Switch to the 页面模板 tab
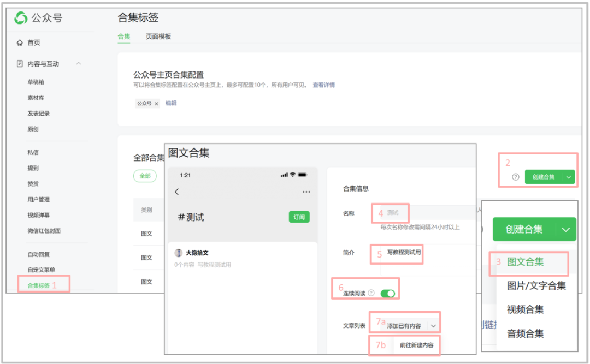 pos(158,37)
